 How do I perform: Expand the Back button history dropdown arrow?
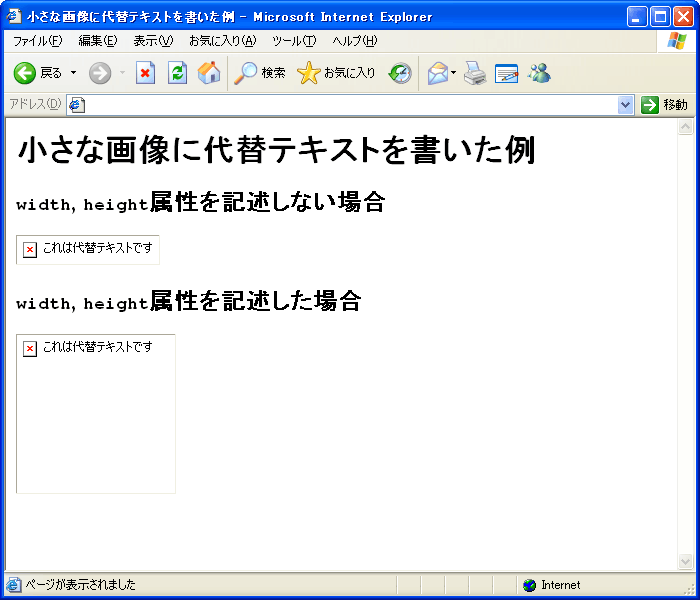73,73
